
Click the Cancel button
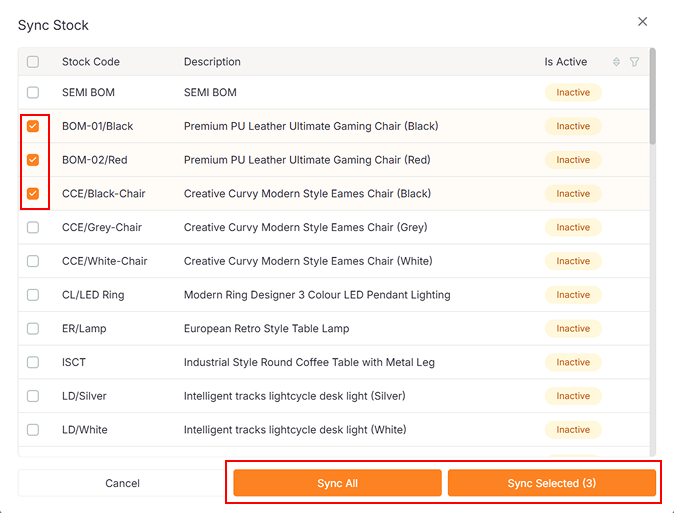click(123, 484)
